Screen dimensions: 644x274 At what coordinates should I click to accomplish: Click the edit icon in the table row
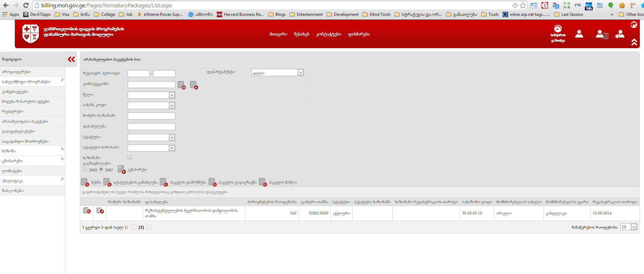(100, 211)
